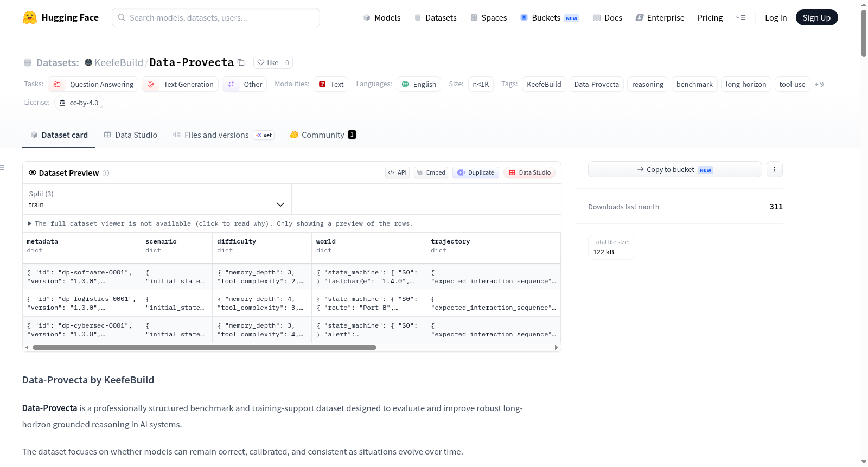Click the info icon beside Dataset Preview
Viewport: 868px width, 467px height.
coord(106,173)
